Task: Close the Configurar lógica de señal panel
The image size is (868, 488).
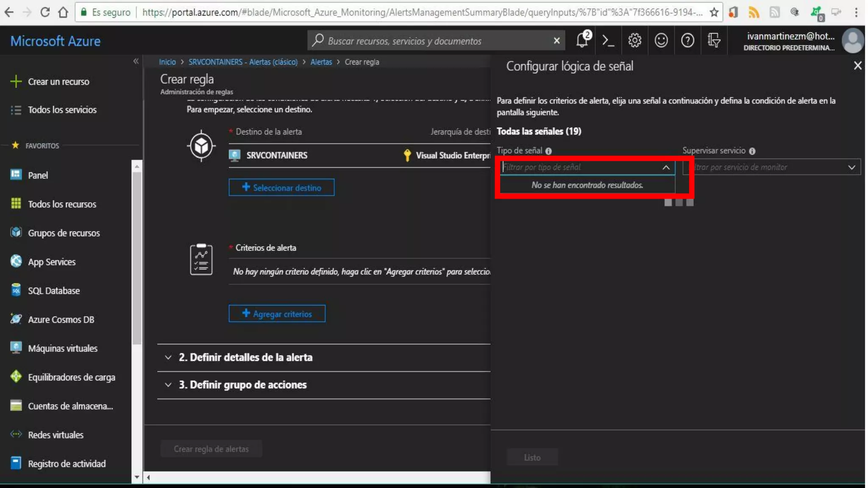Action: tap(857, 66)
